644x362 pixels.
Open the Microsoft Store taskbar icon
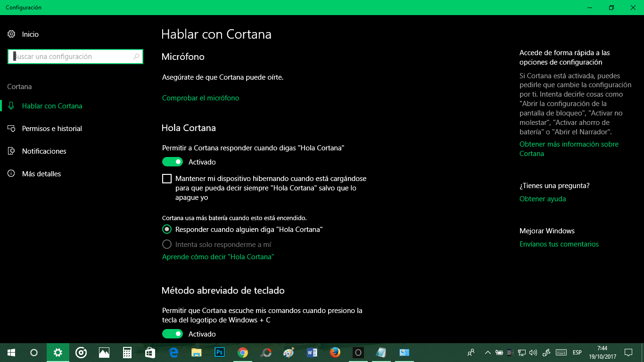(150, 353)
